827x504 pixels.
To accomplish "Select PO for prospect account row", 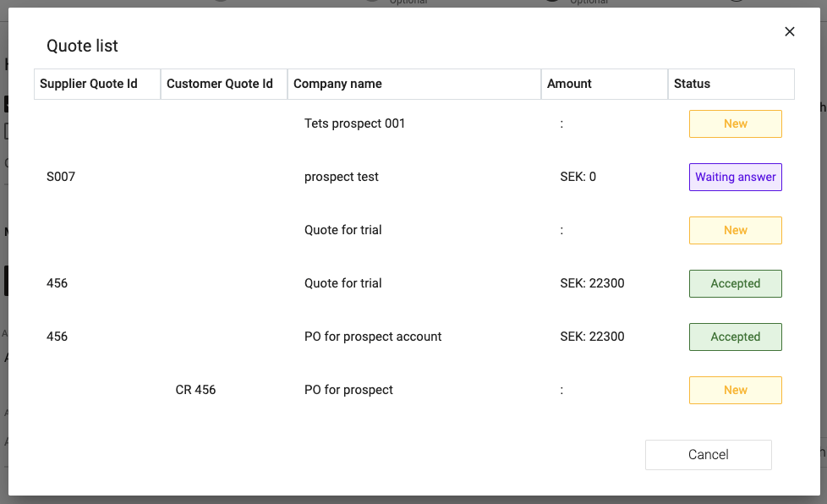I will click(373, 337).
